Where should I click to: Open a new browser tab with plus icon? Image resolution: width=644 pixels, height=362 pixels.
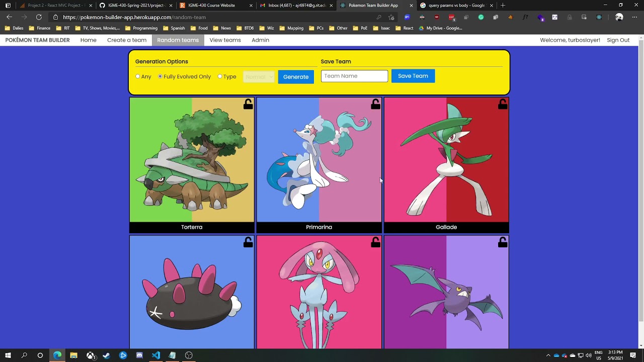503,5
